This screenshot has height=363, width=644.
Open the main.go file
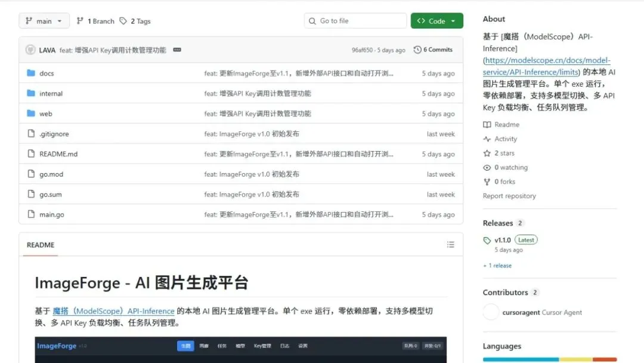click(52, 214)
